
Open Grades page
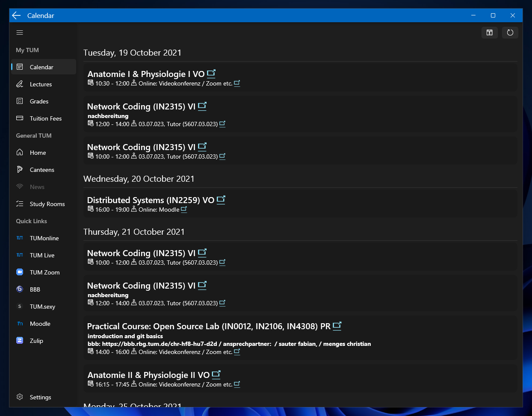[44, 101]
